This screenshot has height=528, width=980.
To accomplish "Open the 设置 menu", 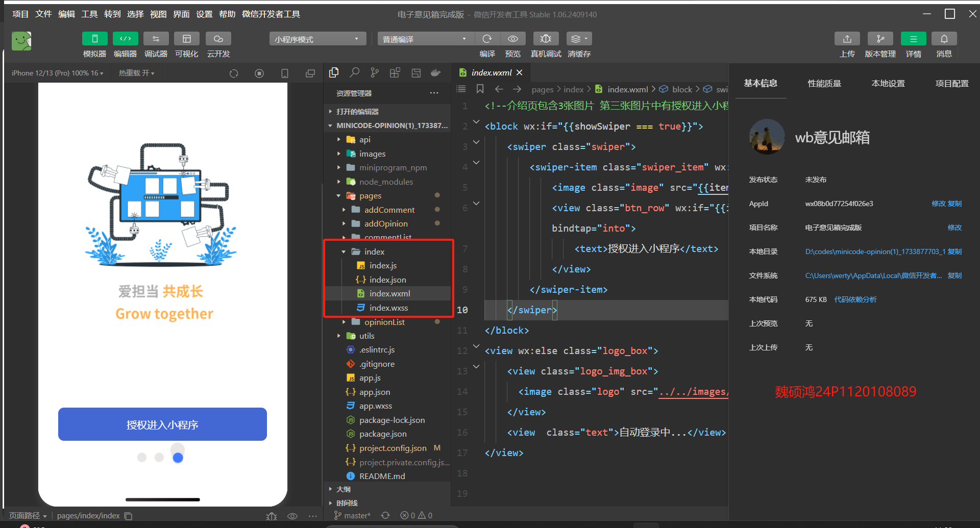I will (204, 14).
